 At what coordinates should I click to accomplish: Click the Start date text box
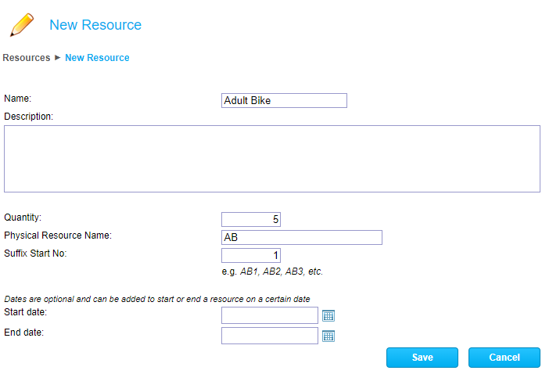269,315
